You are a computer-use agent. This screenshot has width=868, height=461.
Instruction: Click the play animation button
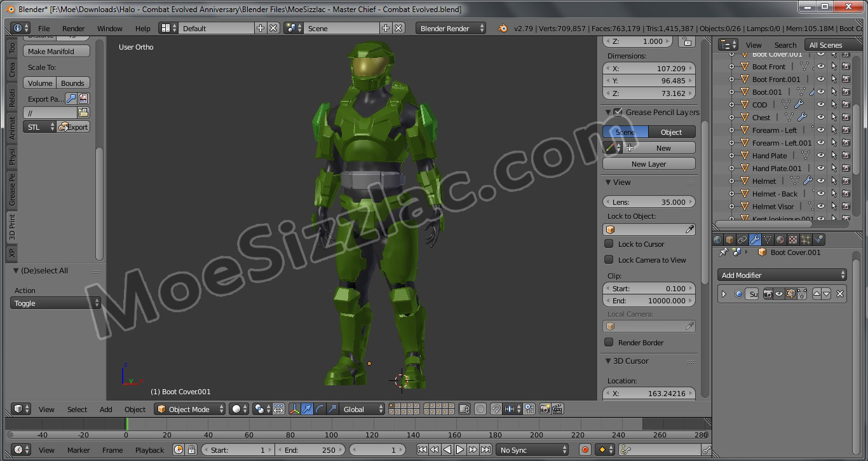pyautogui.click(x=460, y=450)
